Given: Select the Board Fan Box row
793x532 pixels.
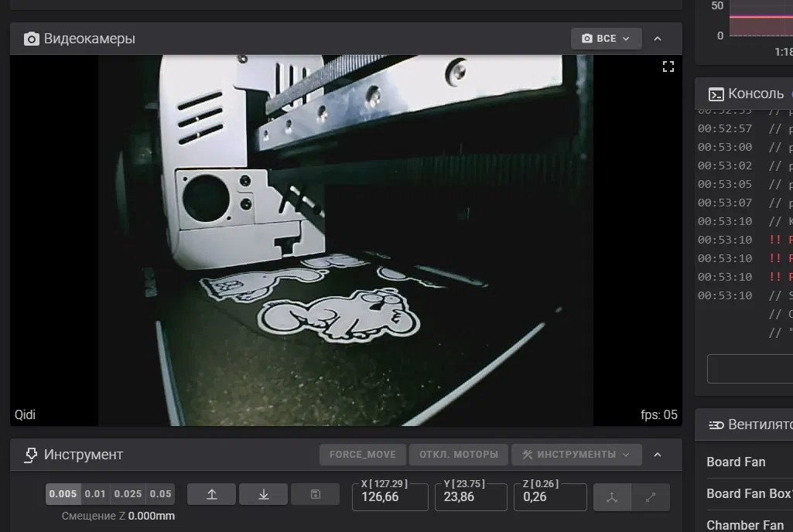Looking at the screenshot, I should click(x=750, y=493).
